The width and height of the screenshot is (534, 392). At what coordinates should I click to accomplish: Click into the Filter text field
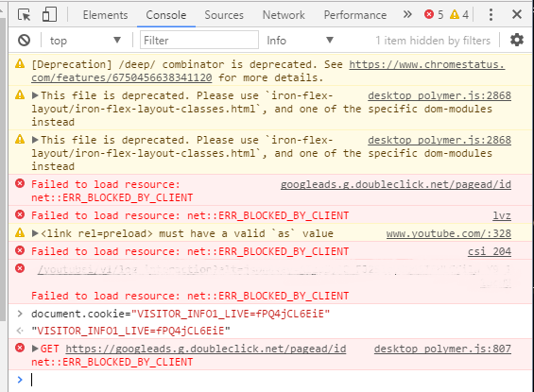199,41
